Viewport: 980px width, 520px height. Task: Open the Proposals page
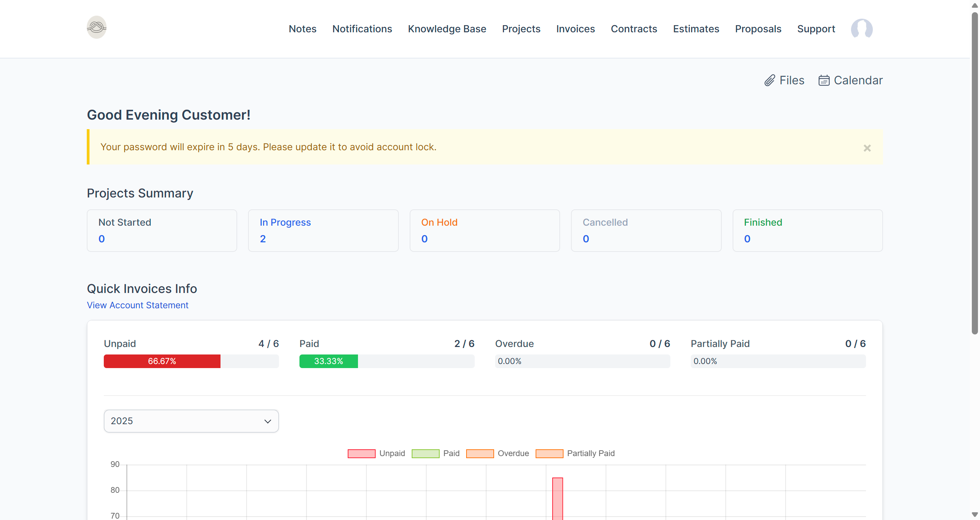[x=758, y=29]
